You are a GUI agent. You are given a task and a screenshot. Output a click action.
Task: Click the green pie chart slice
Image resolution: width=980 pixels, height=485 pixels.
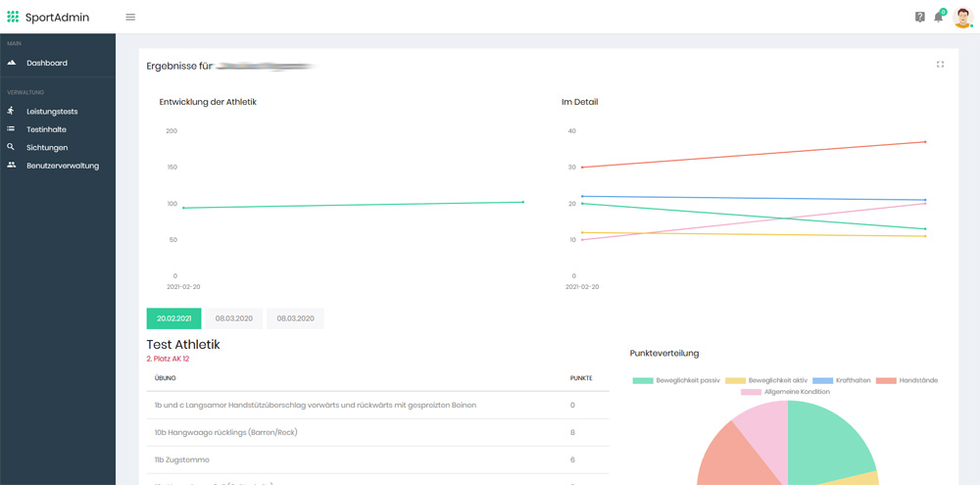tap(826, 441)
